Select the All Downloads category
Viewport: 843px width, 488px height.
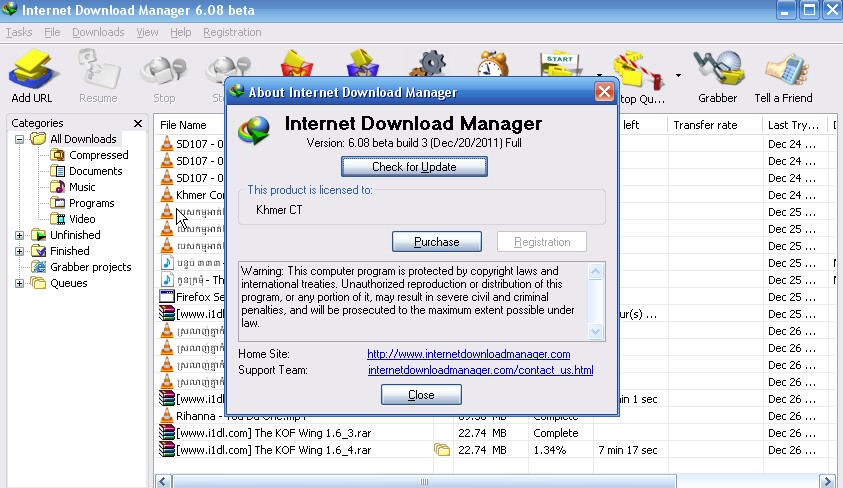(x=74, y=139)
